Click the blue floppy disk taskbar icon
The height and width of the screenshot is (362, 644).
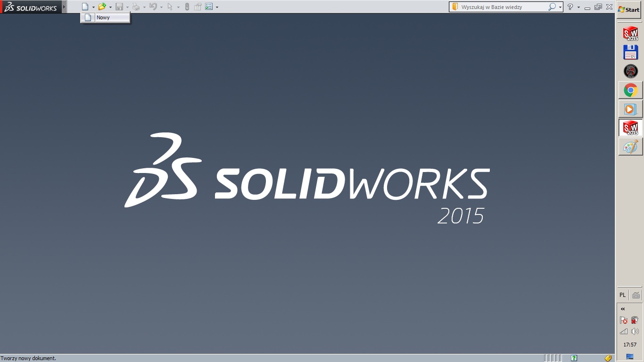[x=630, y=52]
